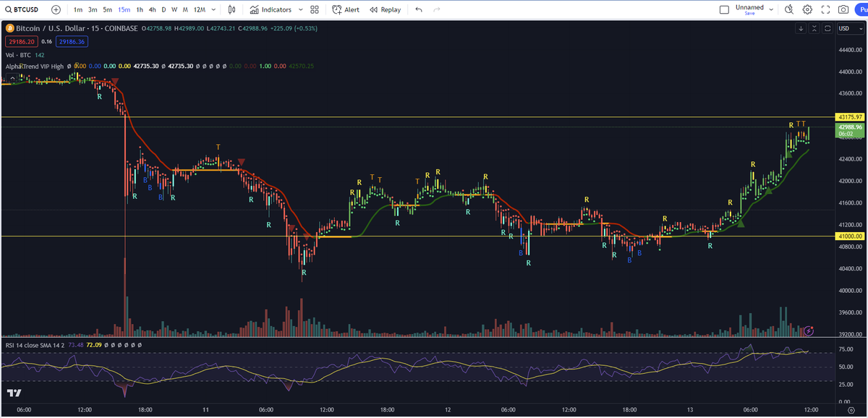The image size is (868, 418).
Task: Add a symbol to compare with plus icon
Action: click(x=56, y=9)
